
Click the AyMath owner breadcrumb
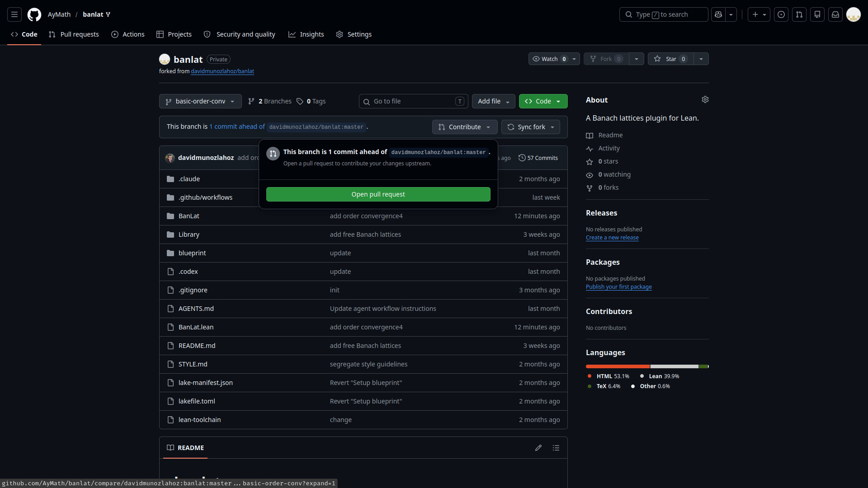(x=59, y=14)
